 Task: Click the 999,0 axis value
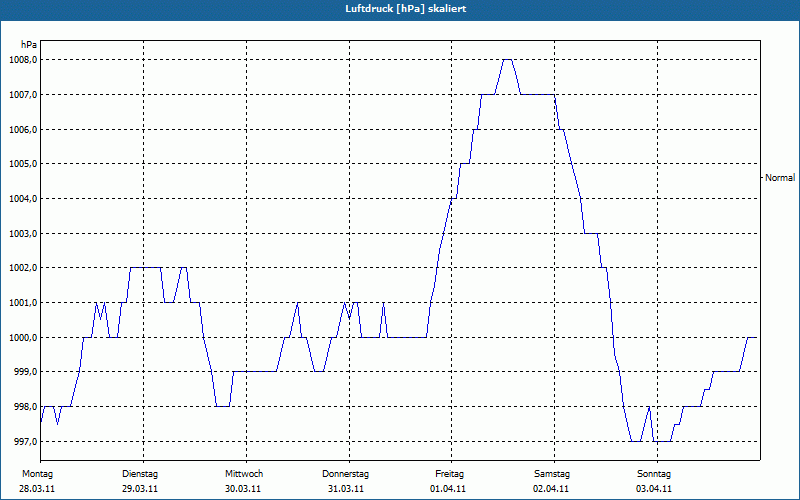(x=24, y=372)
